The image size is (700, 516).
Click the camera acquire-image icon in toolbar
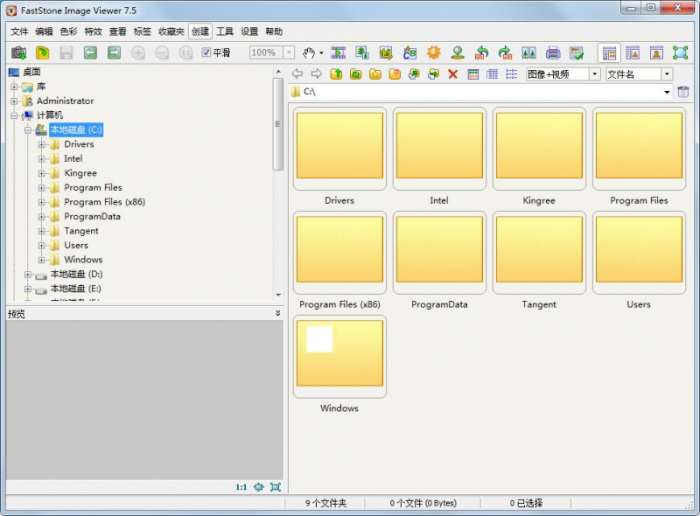tap(18, 52)
